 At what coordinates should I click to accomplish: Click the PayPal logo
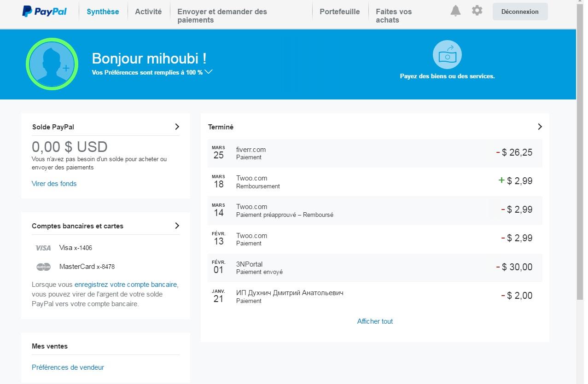pyautogui.click(x=44, y=12)
